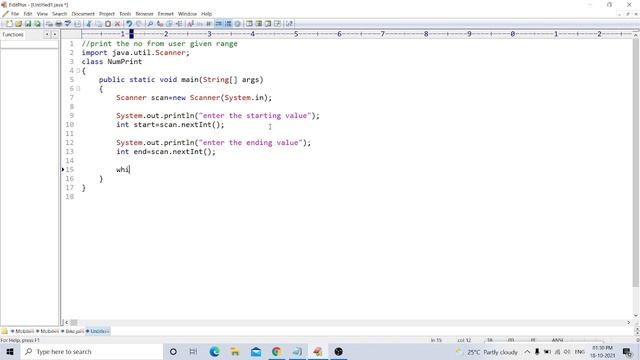640x360 pixels.
Task: Open File Explorer from the taskbar
Action: [235, 351]
